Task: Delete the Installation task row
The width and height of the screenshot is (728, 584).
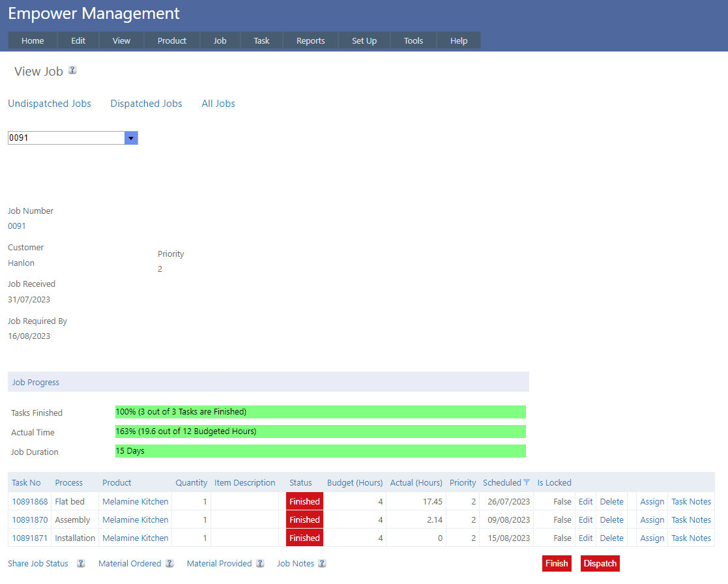Action: (611, 538)
